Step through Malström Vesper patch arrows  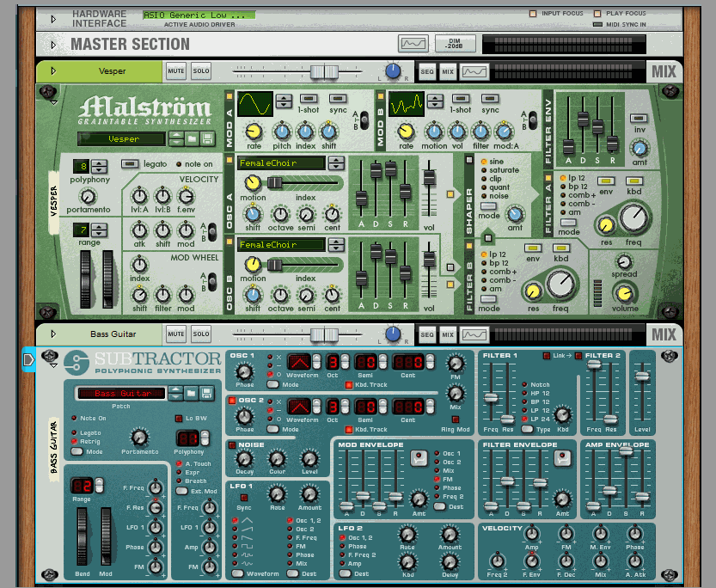click(x=176, y=138)
